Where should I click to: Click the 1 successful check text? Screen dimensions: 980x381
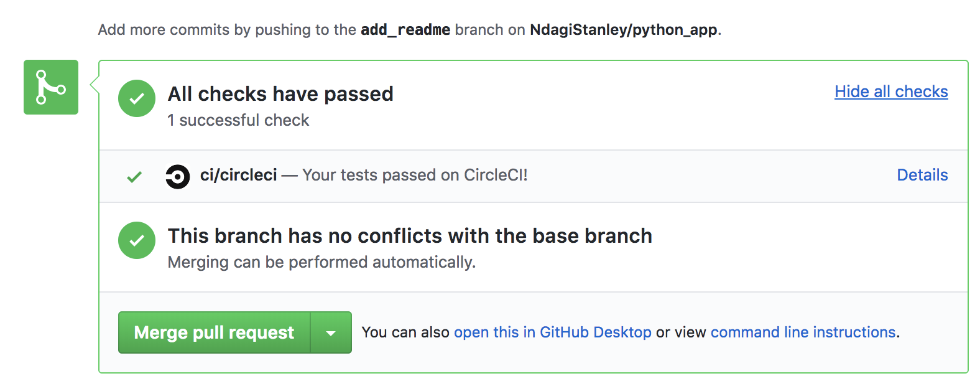click(238, 120)
